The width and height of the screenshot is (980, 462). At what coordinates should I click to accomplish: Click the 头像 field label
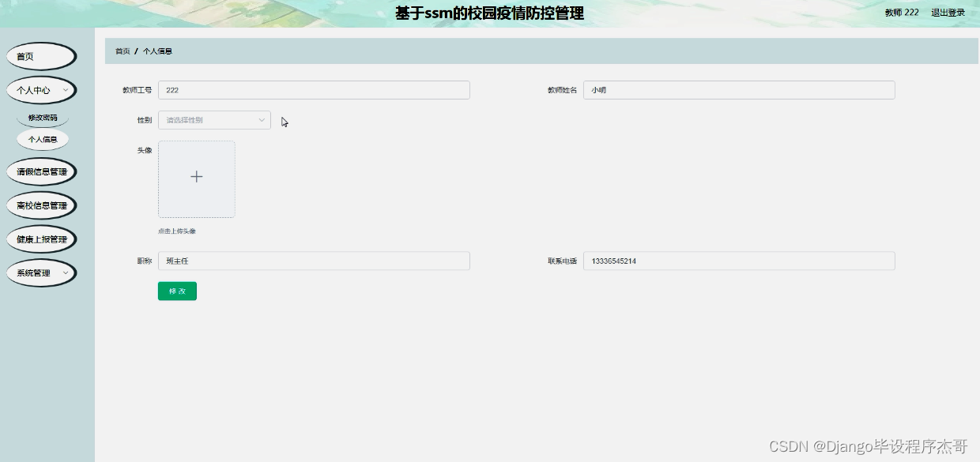145,150
